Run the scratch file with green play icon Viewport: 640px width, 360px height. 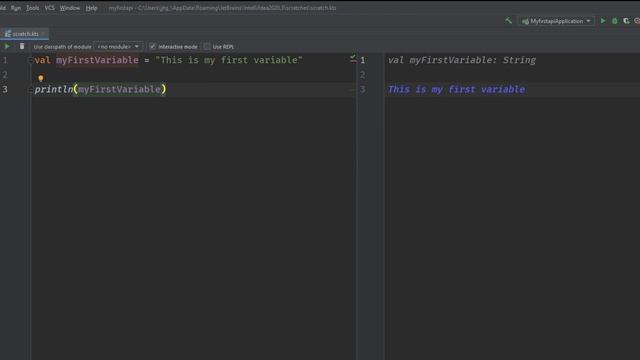coord(7,47)
